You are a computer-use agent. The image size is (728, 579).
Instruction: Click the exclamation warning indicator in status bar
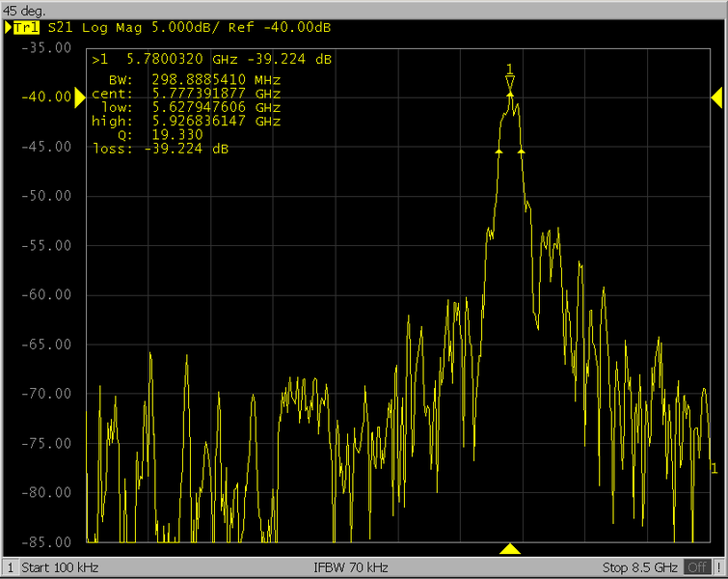pyautogui.click(x=716, y=567)
